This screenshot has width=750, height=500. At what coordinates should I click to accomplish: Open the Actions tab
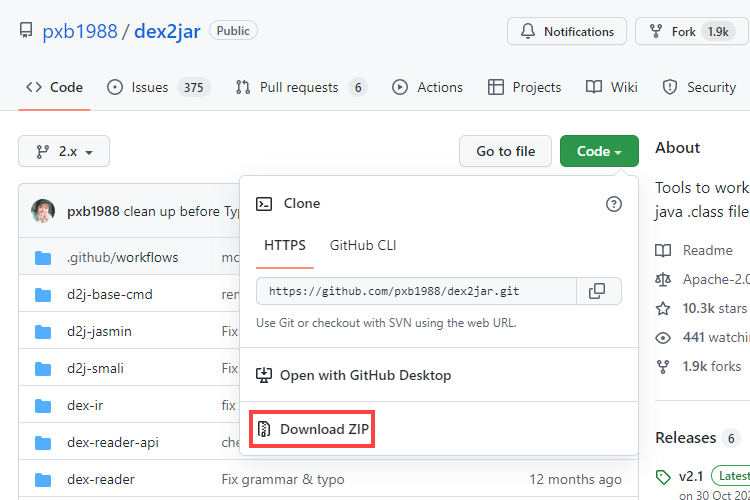point(427,87)
